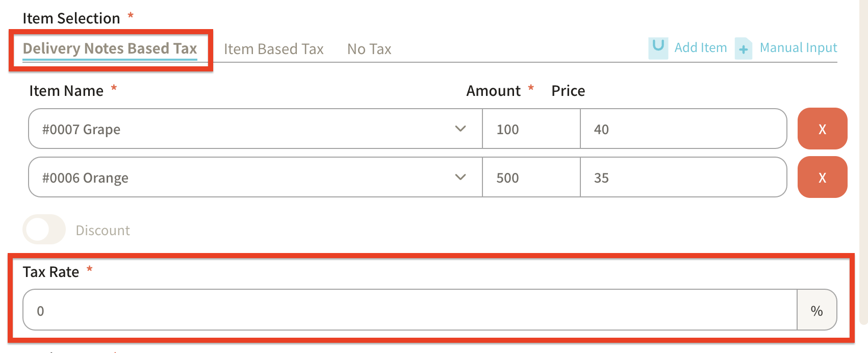Screen dimensions: 868x353
Task: Expand the #0007 Grape dropdown arrow
Action: (x=460, y=129)
